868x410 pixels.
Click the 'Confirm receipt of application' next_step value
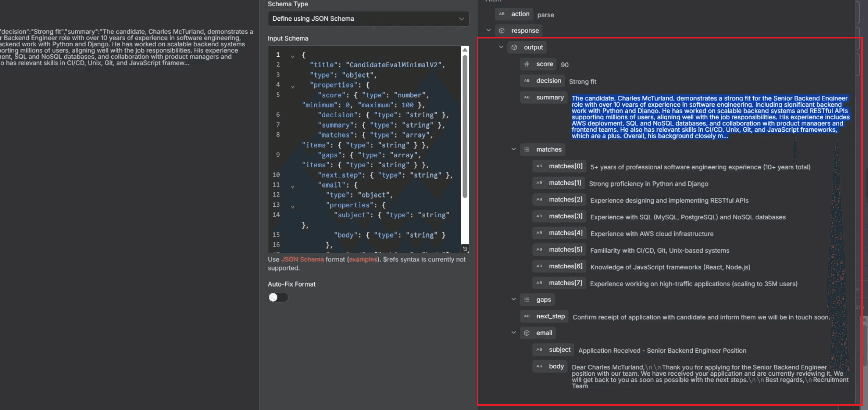[701, 317]
